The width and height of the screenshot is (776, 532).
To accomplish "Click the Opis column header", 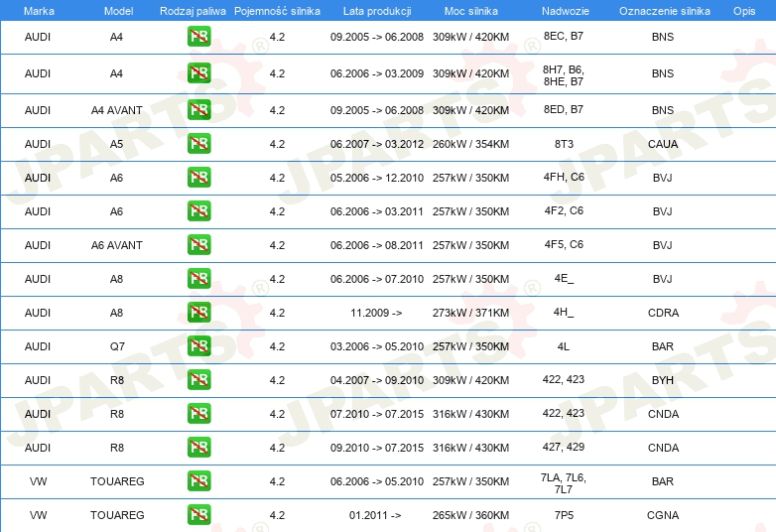I will (744, 11).
